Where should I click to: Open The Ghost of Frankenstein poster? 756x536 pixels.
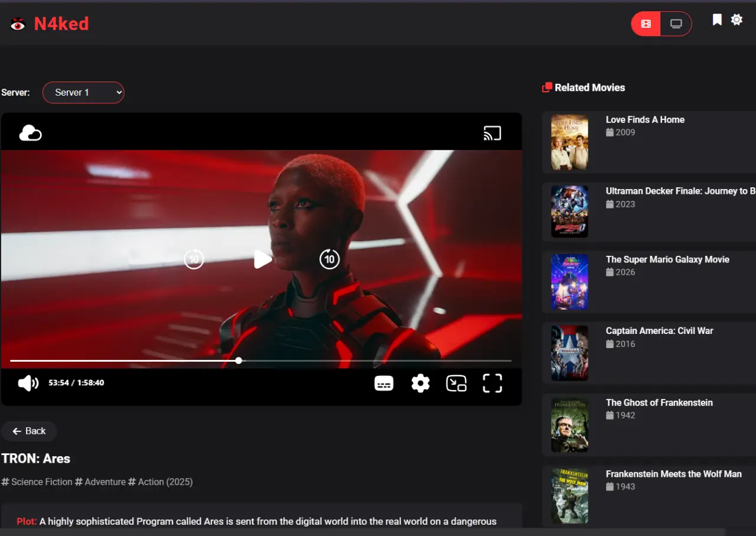pos(570,425)
